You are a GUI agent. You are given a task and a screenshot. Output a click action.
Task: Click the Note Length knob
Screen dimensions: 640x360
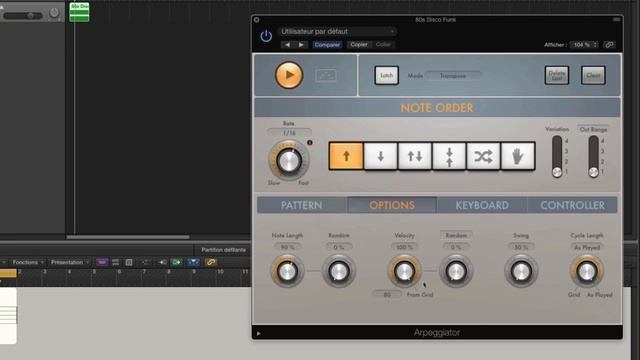pyautogui.click(x=287, y=271)
